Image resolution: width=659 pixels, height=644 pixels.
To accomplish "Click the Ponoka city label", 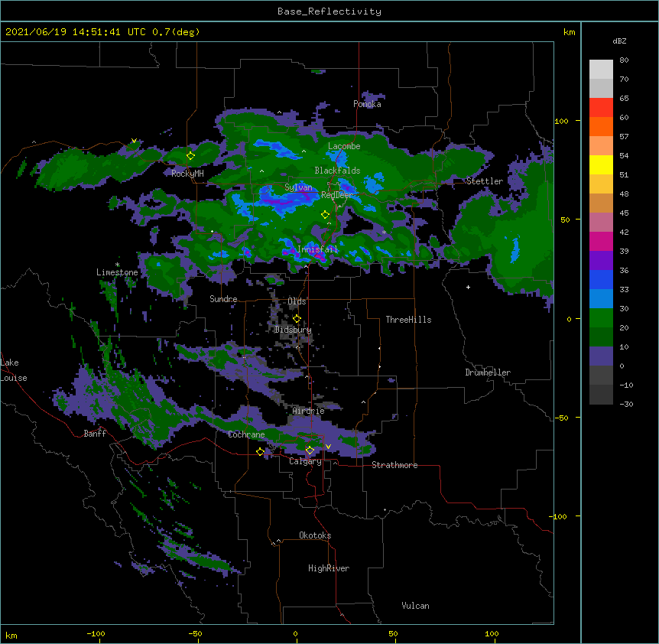I will click(x=367, y=104).
